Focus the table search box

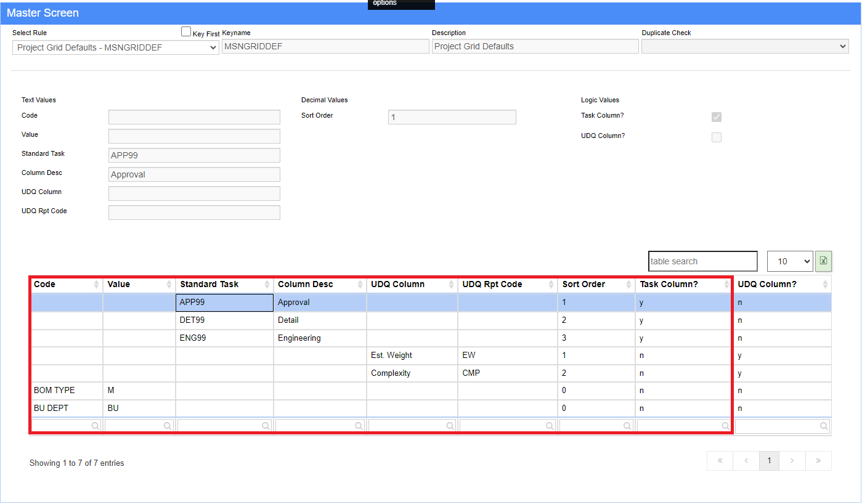pyautogui.click(x=703, y=261)
